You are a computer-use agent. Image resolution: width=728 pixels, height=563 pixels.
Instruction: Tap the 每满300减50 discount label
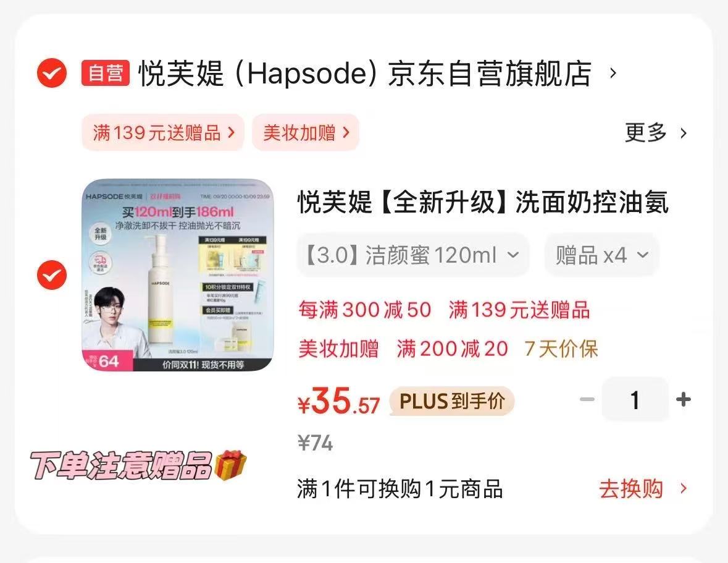pos(365,310)
